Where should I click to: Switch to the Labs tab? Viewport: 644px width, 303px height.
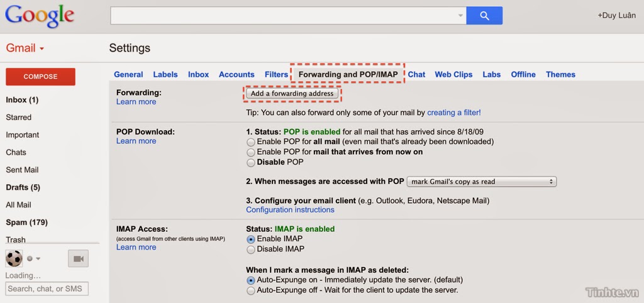[492, 74]
